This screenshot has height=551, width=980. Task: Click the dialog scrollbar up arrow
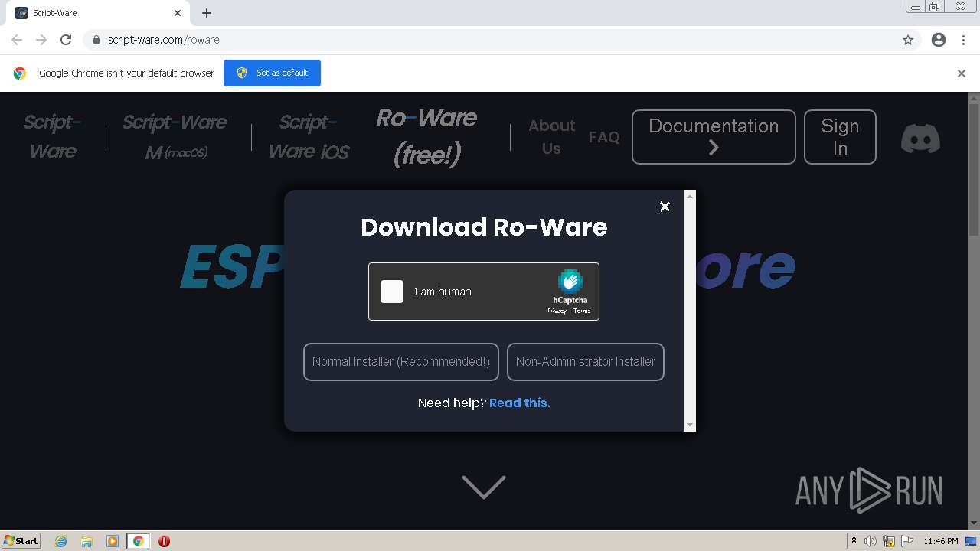pos(690,197)
